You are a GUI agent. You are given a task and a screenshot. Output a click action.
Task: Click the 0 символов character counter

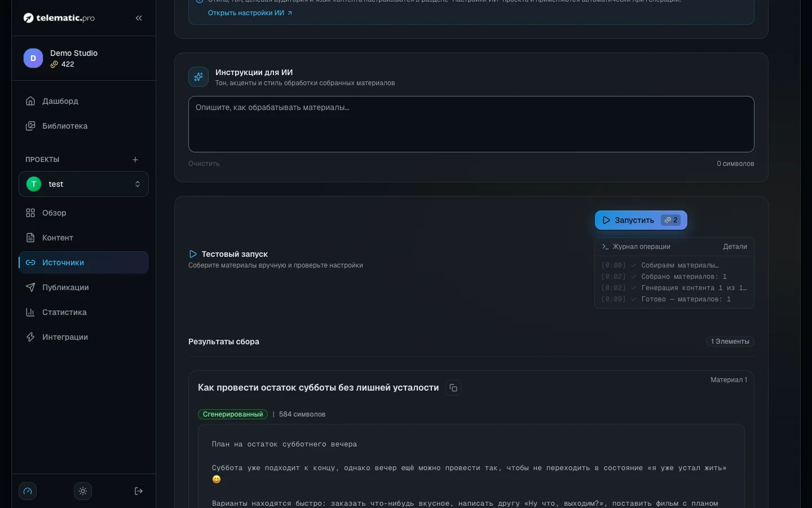[x=735, y=164]
